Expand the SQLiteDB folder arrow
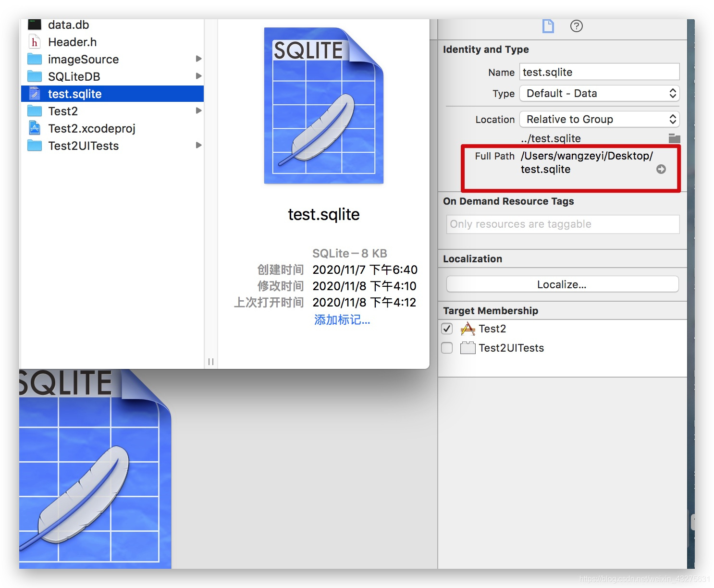The height and width of the screenshot is (588, 714). (x=198, y=76)
